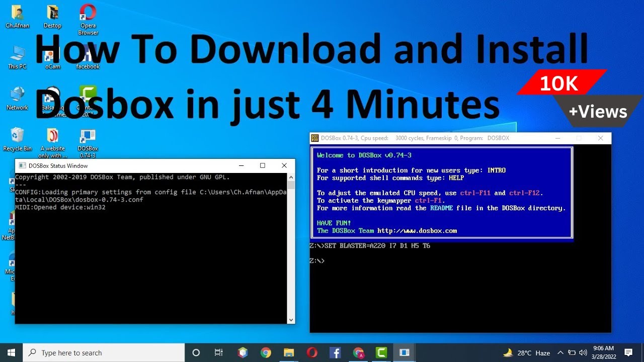
Task: Open This PC desktop icon
Action: (x=17, y=57)
